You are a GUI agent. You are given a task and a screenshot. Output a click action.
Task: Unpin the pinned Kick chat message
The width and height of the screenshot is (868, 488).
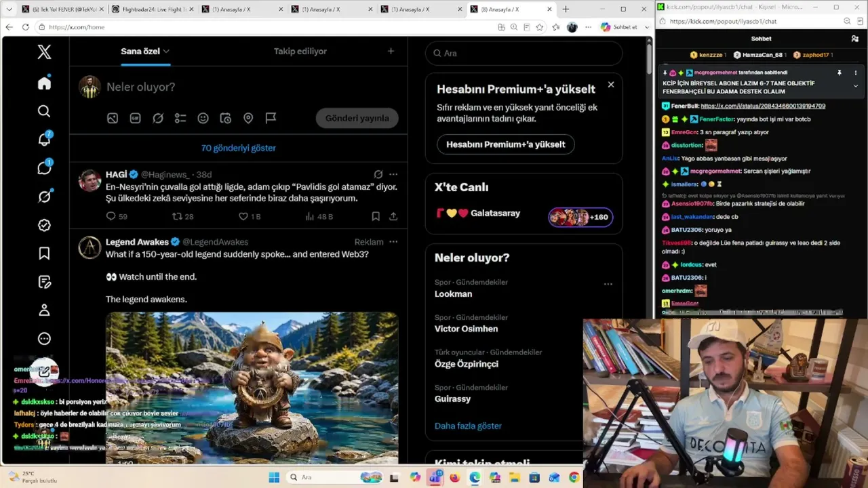coord(840,73)
